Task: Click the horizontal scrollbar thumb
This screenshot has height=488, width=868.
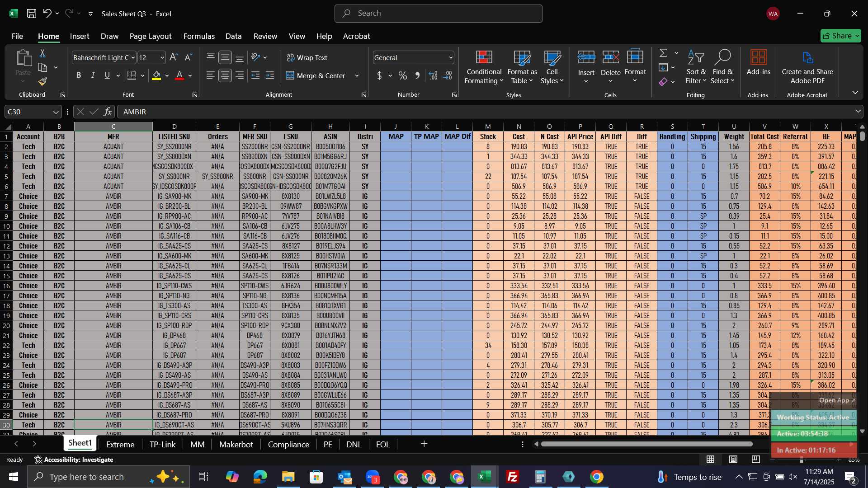Action: pyautogui.click(x=646, y=444)
